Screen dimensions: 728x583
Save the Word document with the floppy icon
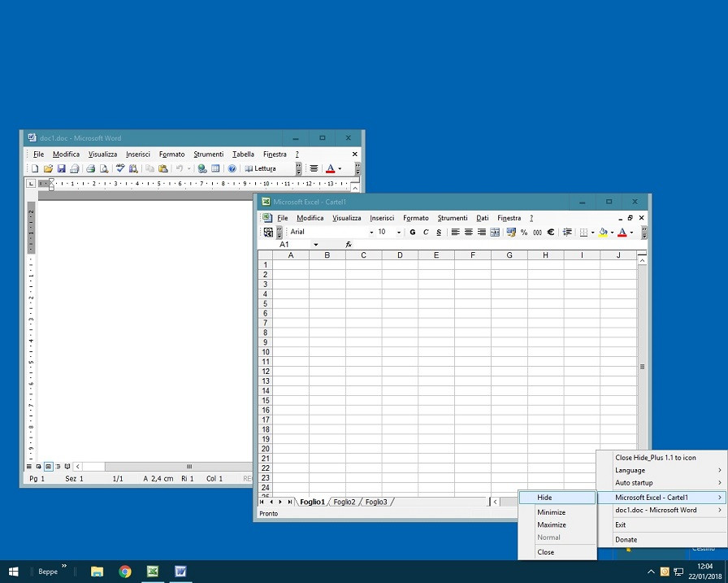(61, 168)
